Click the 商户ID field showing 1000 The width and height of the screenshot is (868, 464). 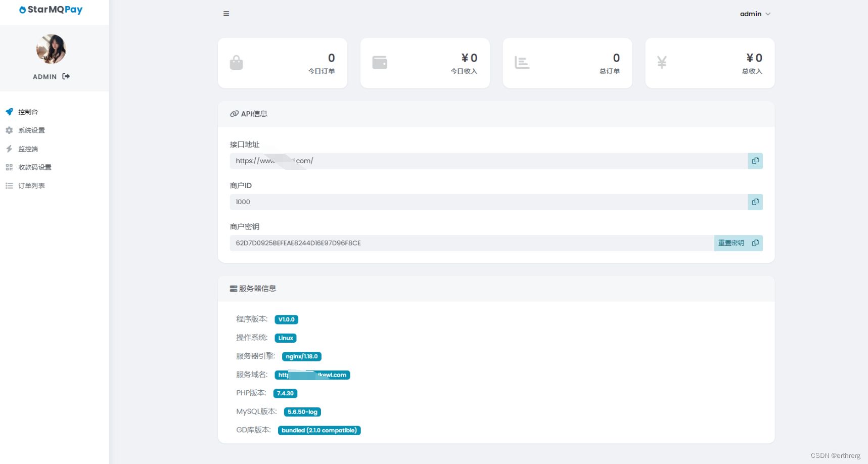(455, 202)
